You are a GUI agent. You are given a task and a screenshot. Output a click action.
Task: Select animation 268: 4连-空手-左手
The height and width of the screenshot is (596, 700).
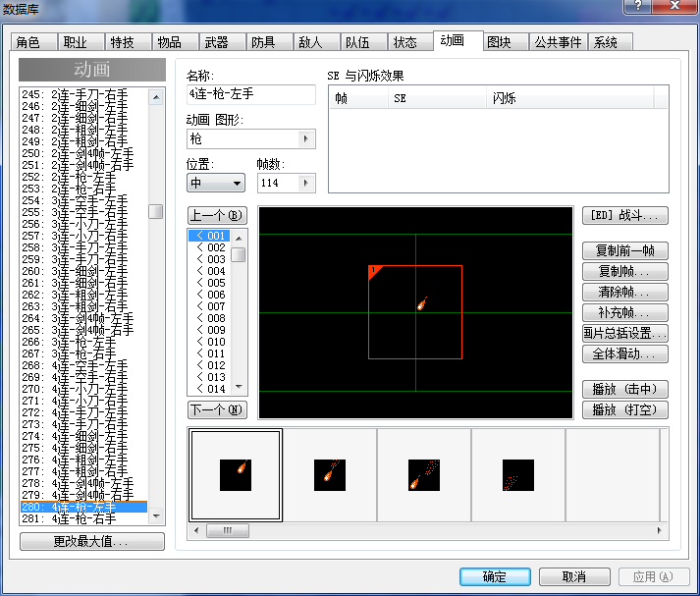[83, 365]
